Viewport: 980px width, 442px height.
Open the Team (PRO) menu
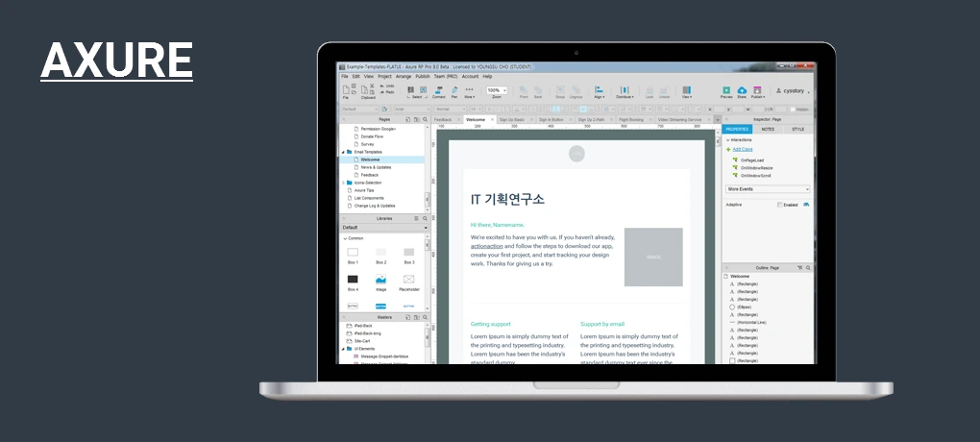446,76
